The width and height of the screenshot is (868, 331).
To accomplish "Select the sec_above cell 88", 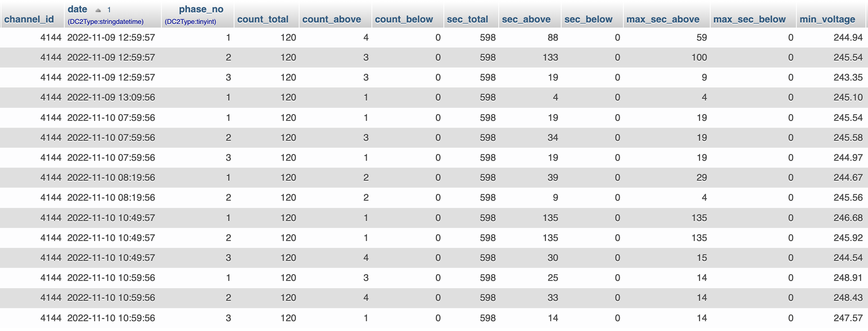I will 553,37.
